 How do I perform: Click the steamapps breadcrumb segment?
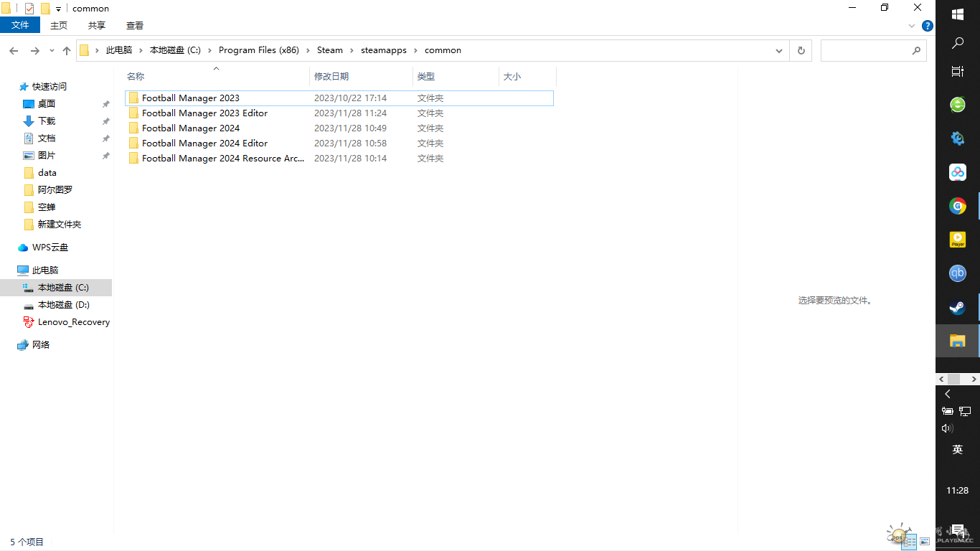click(384, 50)
